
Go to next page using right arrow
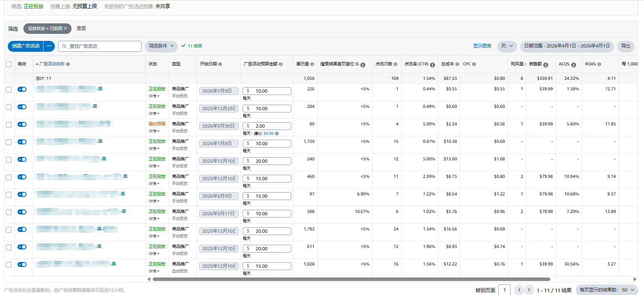coord(529,290)
